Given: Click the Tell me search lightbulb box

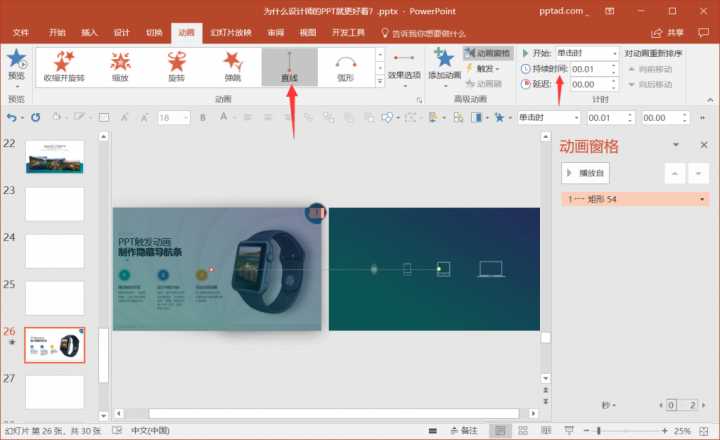Looking at the screenshot, I should [423, 34].
